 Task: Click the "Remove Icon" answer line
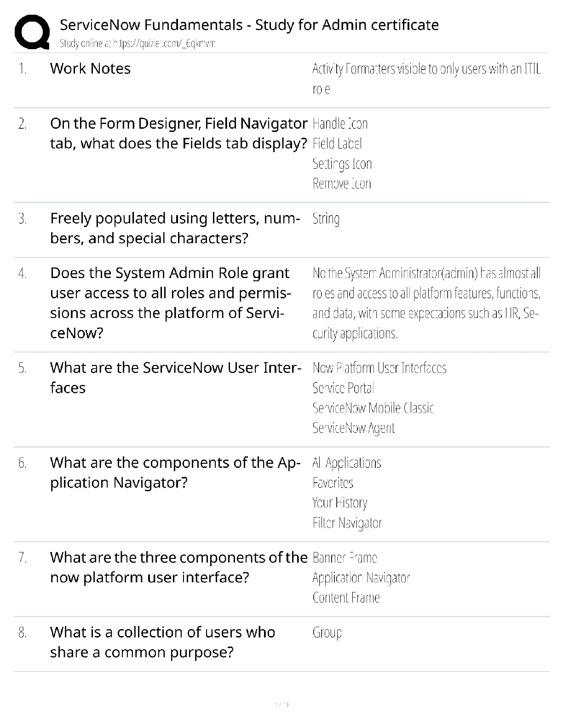pyautogui.click(x=341, y=184)
